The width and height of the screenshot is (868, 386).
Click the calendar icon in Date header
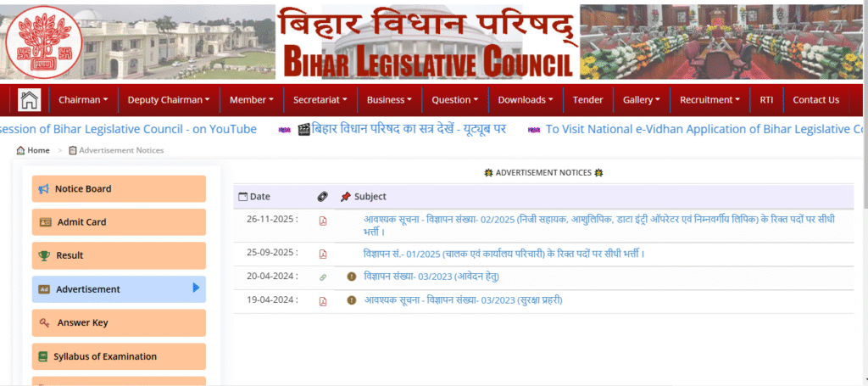click(x=242, y=197)
